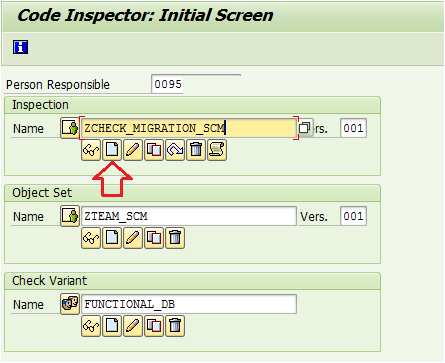Toggle user/global switch beside Object Set name
This screenshot has width=445, height=363.
click(70, 216)
